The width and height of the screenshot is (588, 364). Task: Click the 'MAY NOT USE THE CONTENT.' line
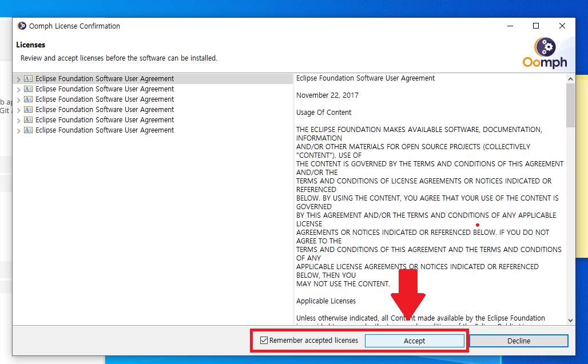pos(343,284)
